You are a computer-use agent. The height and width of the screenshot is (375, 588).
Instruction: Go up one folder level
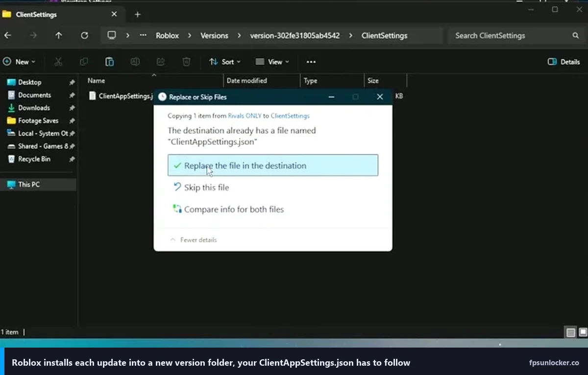click(x=59, y=35)
